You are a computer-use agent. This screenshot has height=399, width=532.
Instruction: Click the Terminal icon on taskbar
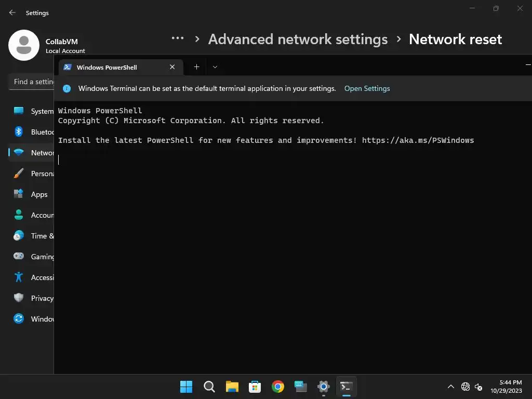pos(347,387)
